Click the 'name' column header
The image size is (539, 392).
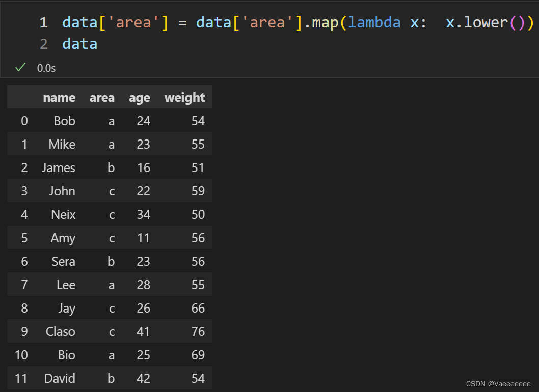tap(59, 98)
